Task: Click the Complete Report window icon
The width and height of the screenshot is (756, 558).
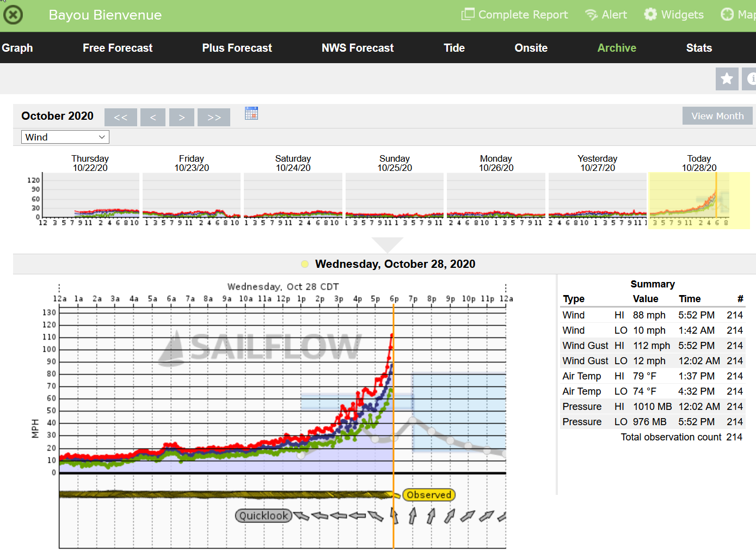Action: [x=468, y=14]
